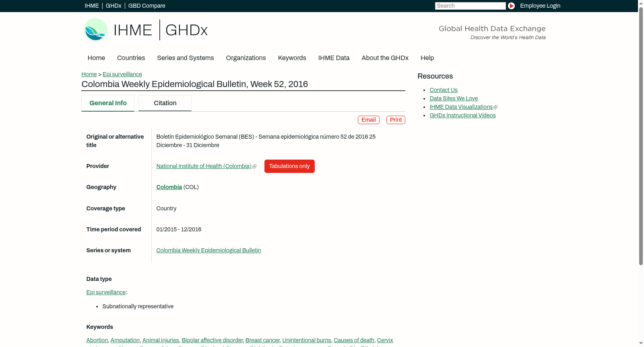Open the GBD Compare top bar link
The width and height of the screenshot is (644, 347).
point(147,6)
